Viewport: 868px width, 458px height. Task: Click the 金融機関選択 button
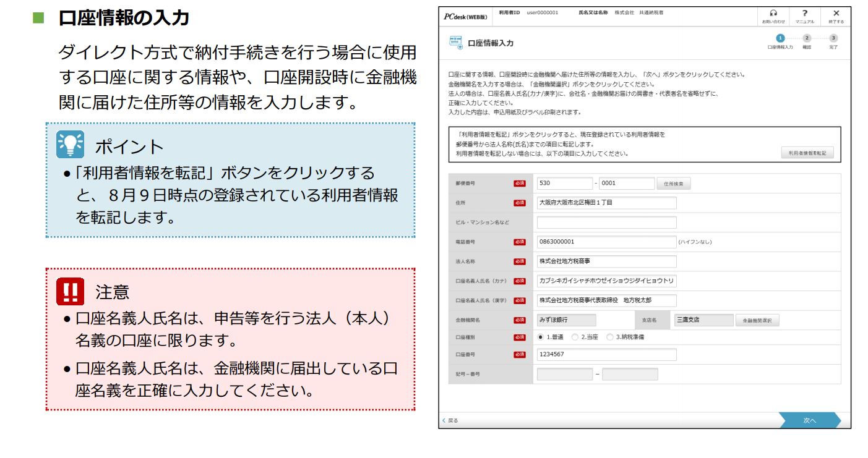pos(757,320)
